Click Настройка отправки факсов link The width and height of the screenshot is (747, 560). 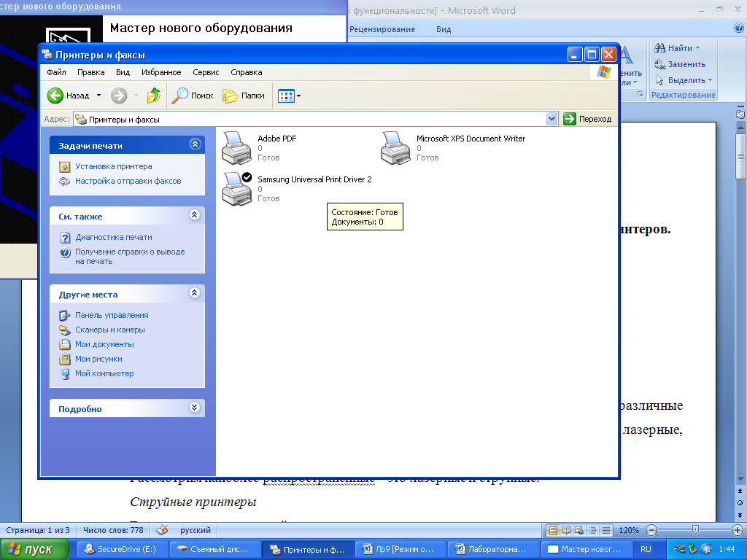pyautogui.click(x=128, y=181)
